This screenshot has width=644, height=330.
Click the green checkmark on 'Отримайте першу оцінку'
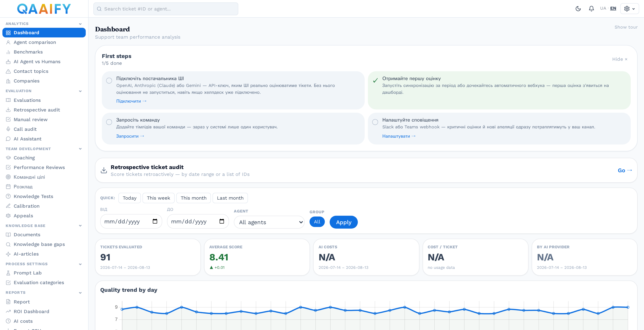coord(375,80)
